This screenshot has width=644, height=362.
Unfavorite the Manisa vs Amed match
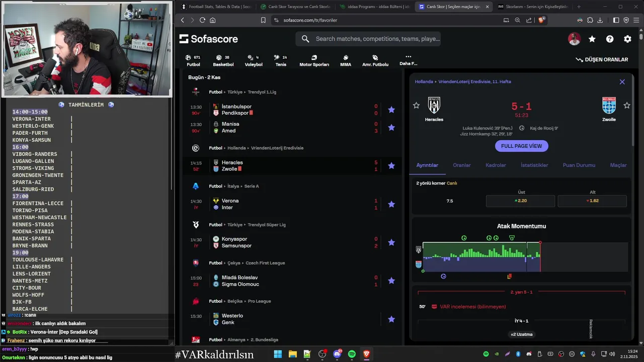(391, 127)
